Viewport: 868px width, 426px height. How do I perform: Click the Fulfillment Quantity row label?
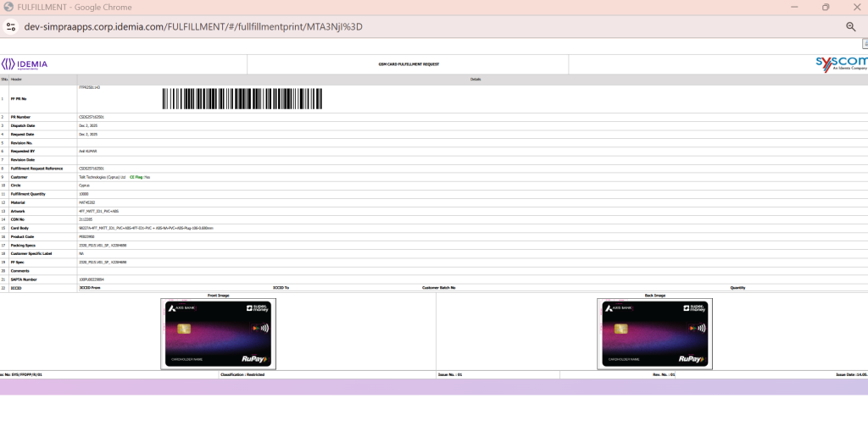click(x=32, y=194)
